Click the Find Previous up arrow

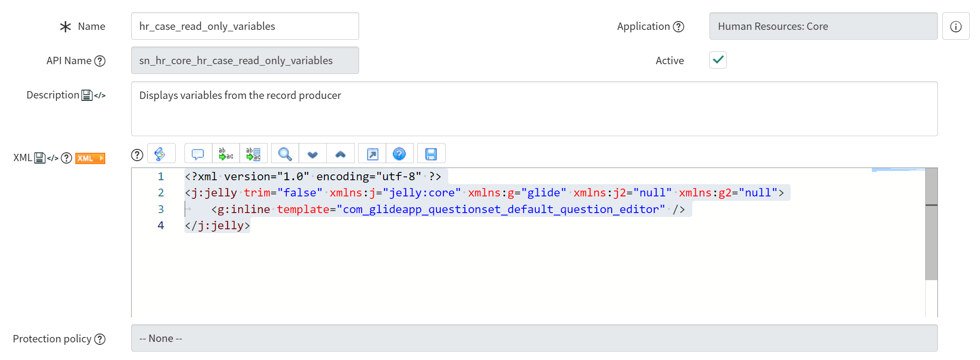341,154
